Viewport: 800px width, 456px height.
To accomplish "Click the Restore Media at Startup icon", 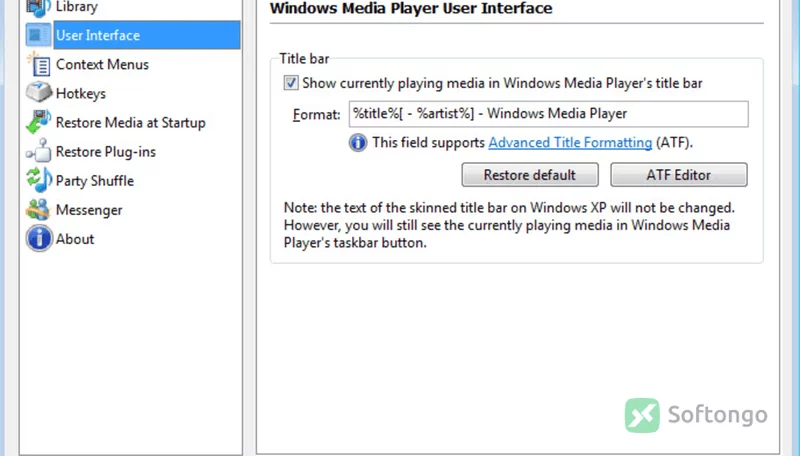I will click(x=38, y=122).
